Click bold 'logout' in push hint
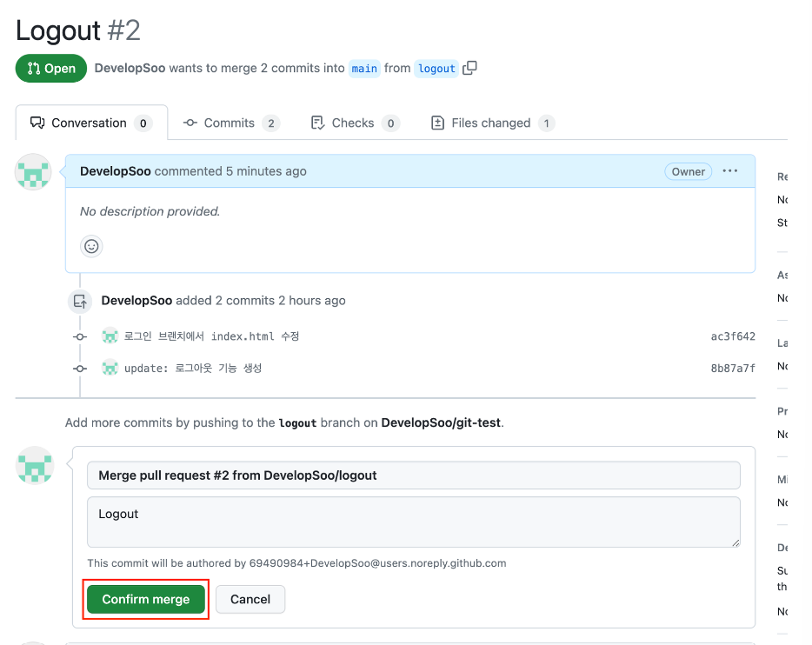 tap(297, 423)
